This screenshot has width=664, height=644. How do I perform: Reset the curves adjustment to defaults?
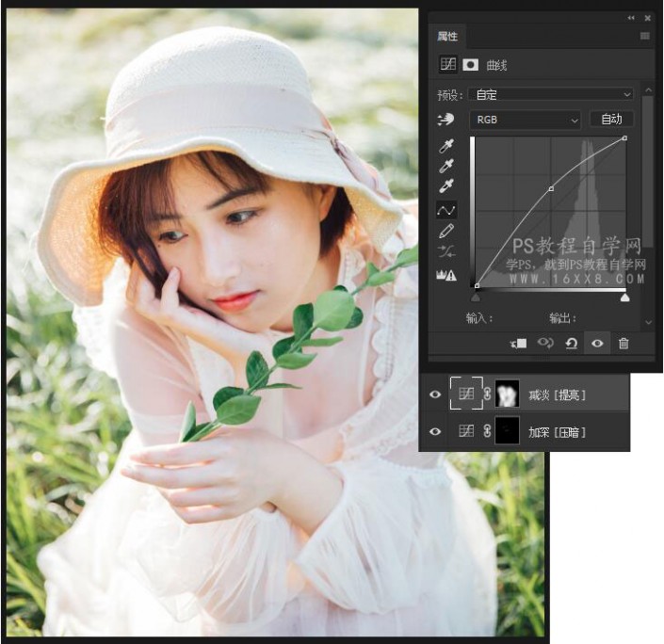coord(571,344)
